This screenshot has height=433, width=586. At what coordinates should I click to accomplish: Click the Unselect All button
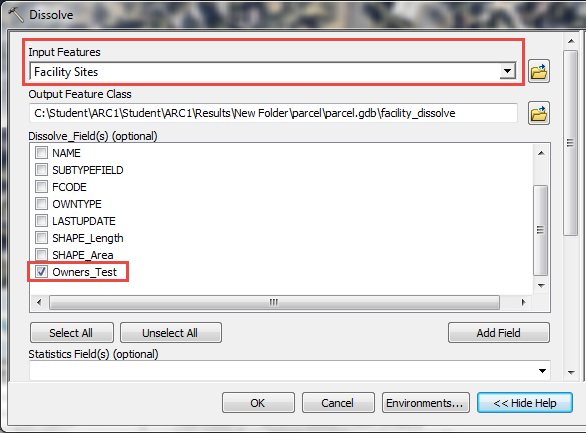click(170, 333)
